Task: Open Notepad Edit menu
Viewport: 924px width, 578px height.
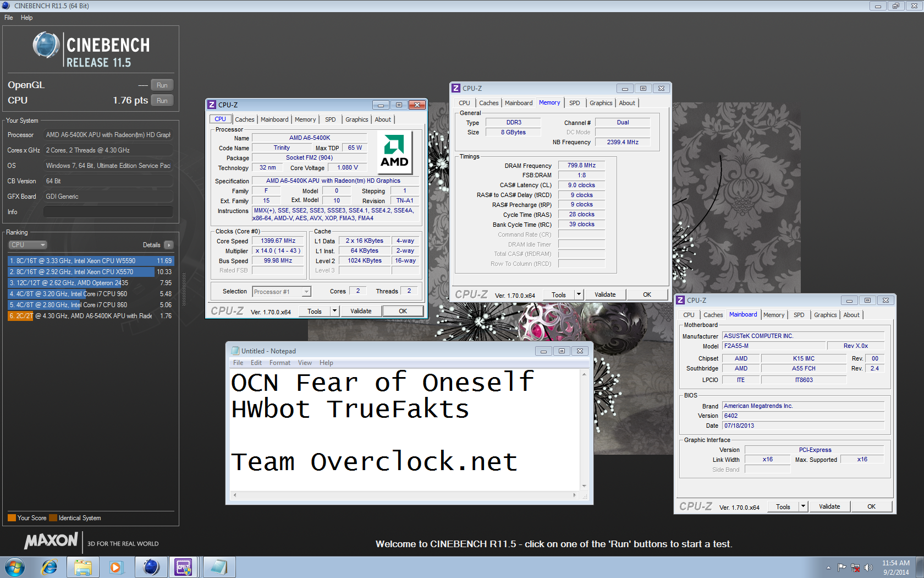Action: tap(256, 363)
